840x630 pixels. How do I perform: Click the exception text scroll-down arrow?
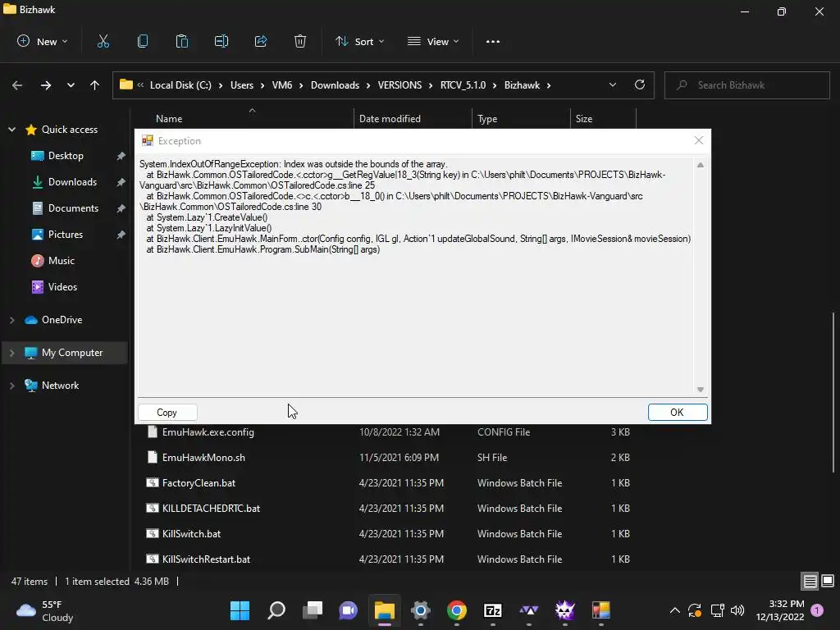coord(701,390)
